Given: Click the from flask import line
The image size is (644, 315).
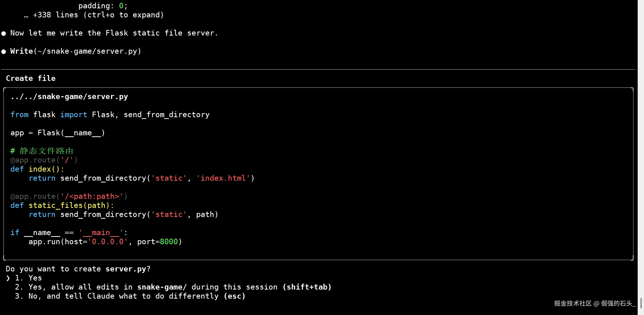Looking at the screenshot, I should coord(110,115).
